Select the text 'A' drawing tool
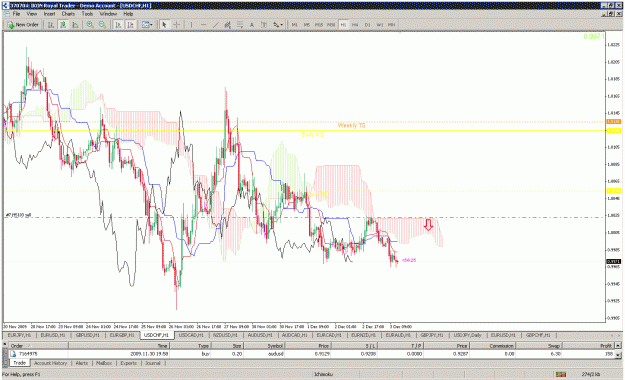The image size is (625, 380). point(252,25)
